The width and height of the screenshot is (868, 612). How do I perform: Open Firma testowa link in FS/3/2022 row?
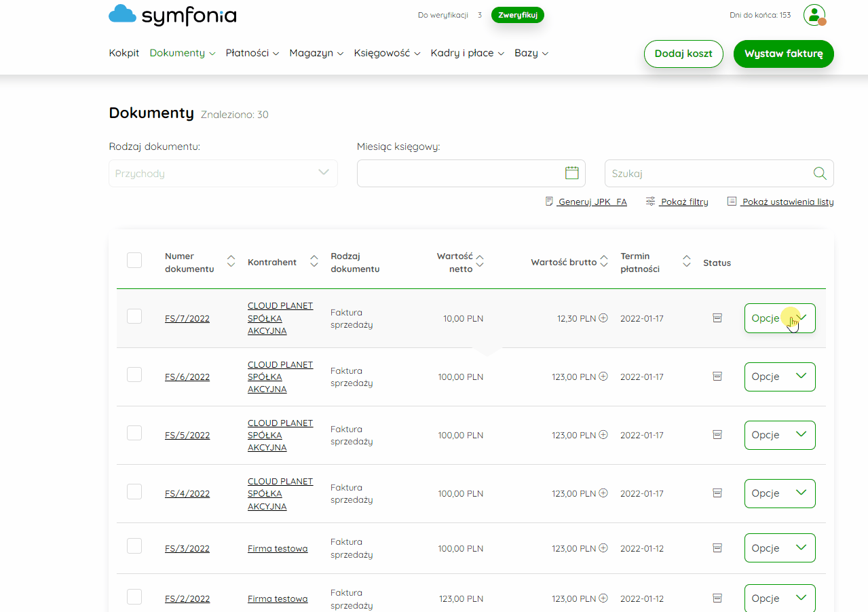[278, 548]
